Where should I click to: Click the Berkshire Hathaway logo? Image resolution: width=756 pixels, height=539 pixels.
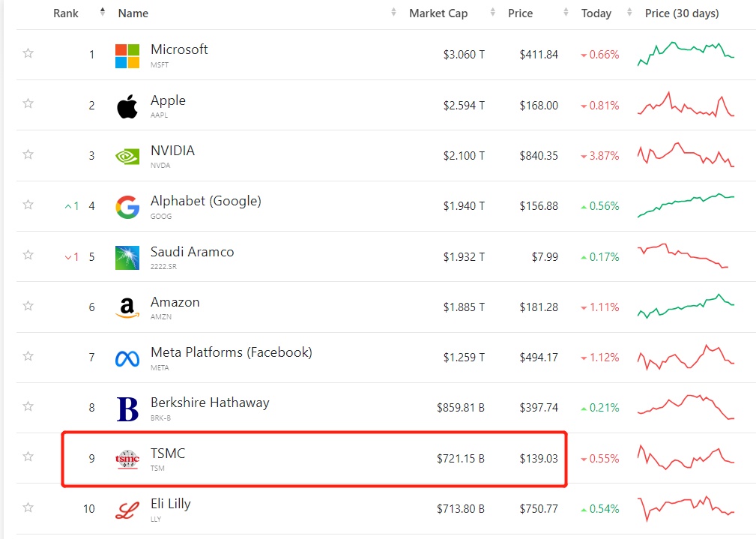[x=127, y=409]
